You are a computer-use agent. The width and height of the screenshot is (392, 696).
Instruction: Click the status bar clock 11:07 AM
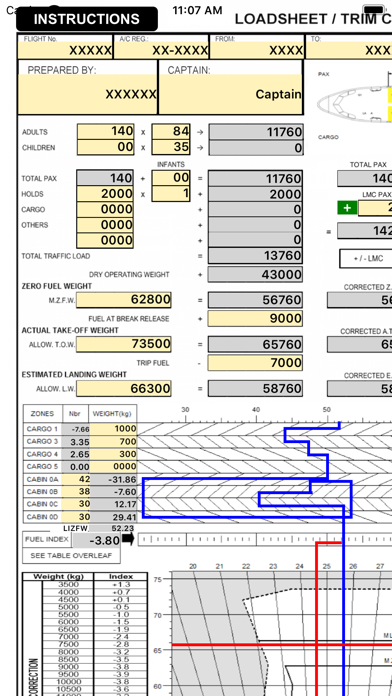coord(197,10)
